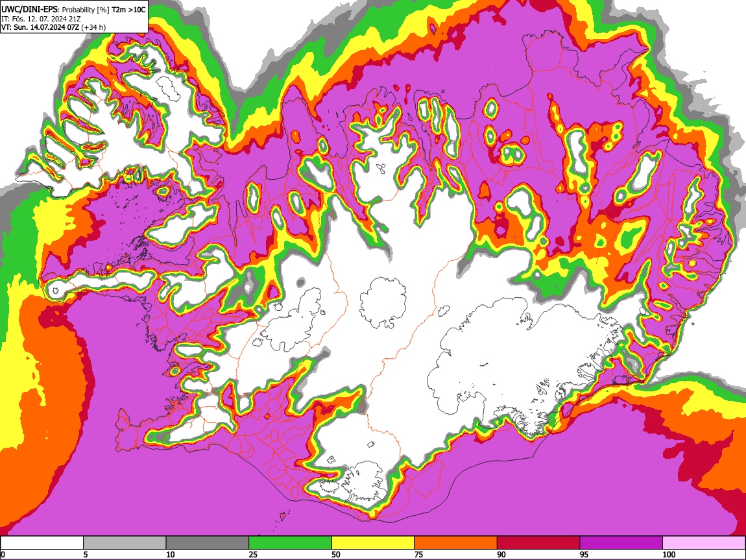Image resolution: width=746 pixels, height=560 pixels.
Task: Click the light gray 5–10 legend swatch
Action: (x=125, y=542)
